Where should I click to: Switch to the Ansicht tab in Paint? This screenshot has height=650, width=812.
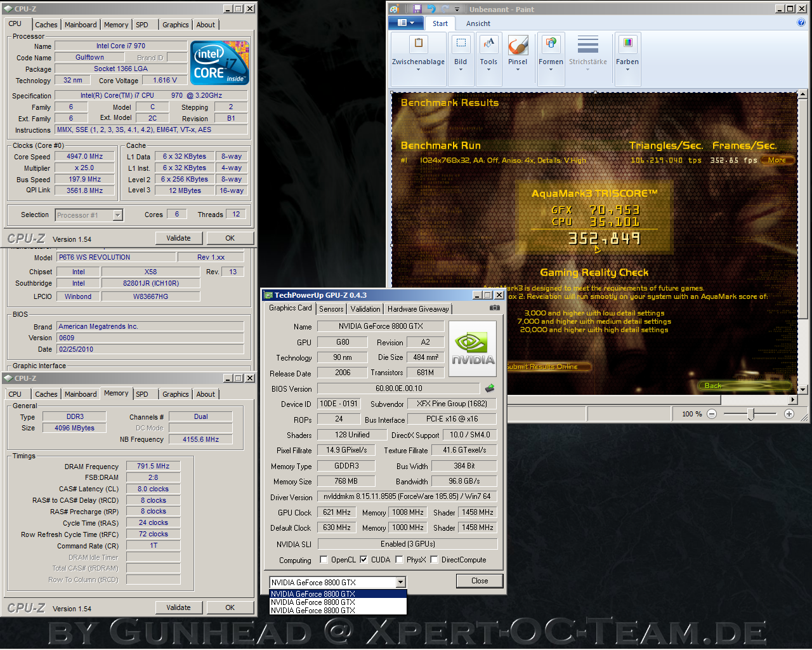[478, 23]
